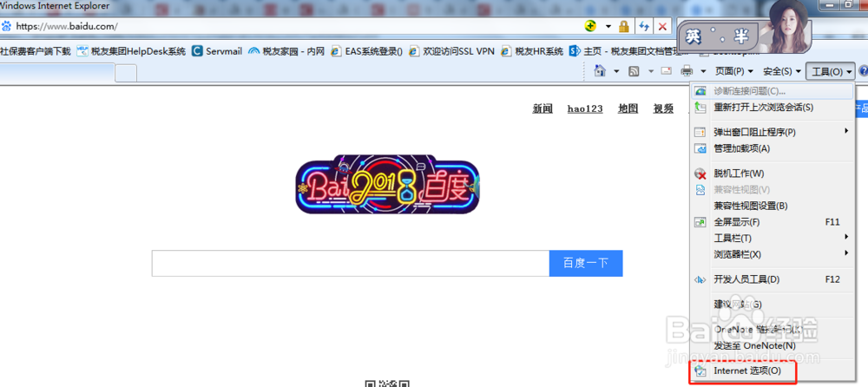Click the 百度一下 search button
Screen dimensions: 868x387
coord(586,263)
